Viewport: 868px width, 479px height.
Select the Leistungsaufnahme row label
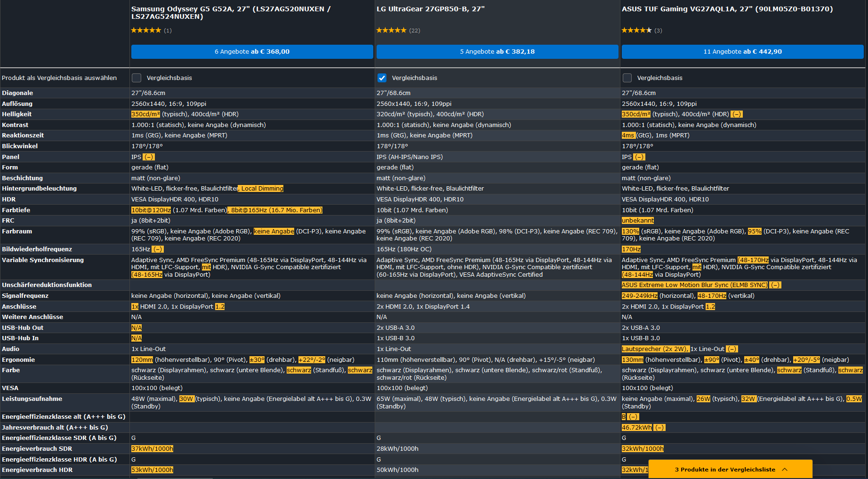[32, 399]
